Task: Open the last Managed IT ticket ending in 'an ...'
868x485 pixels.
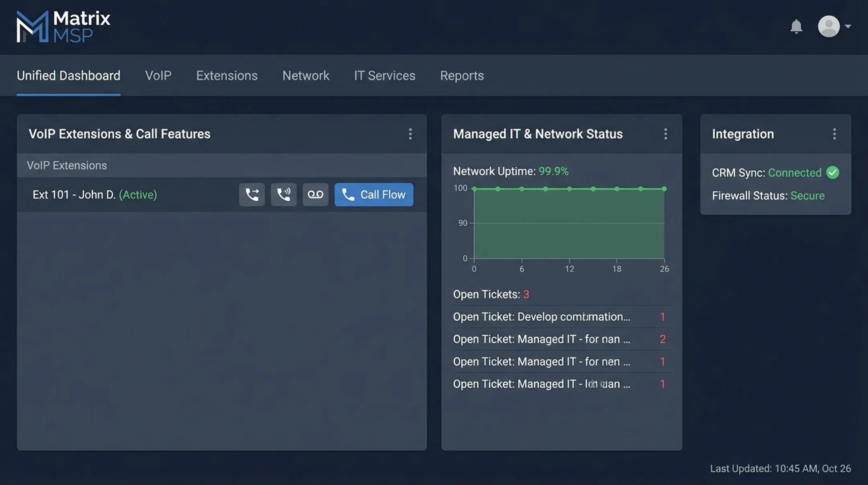Action: pos(561,384)
